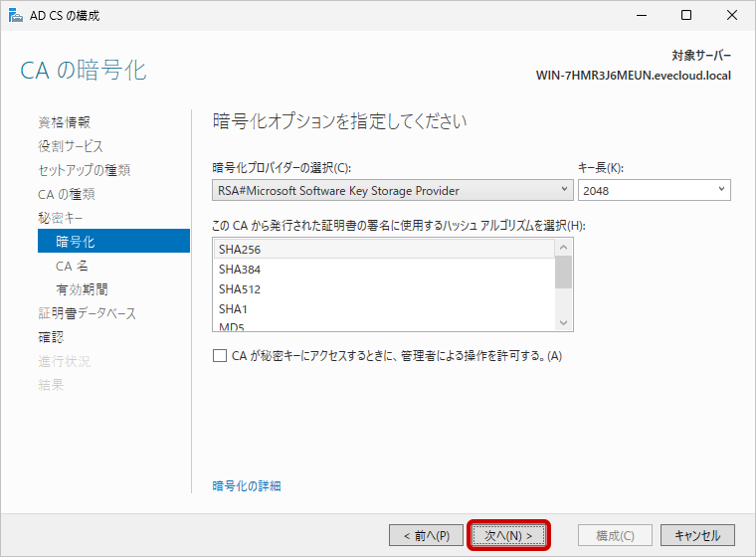The image size is (756, 557).
Task: Choose SHA512 hash algorithm
Action: (241, 289)
